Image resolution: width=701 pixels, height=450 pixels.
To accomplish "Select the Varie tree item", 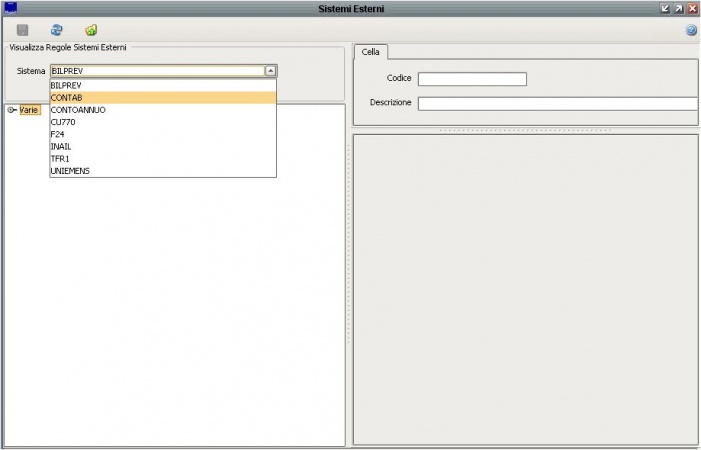I will (29, 110).
